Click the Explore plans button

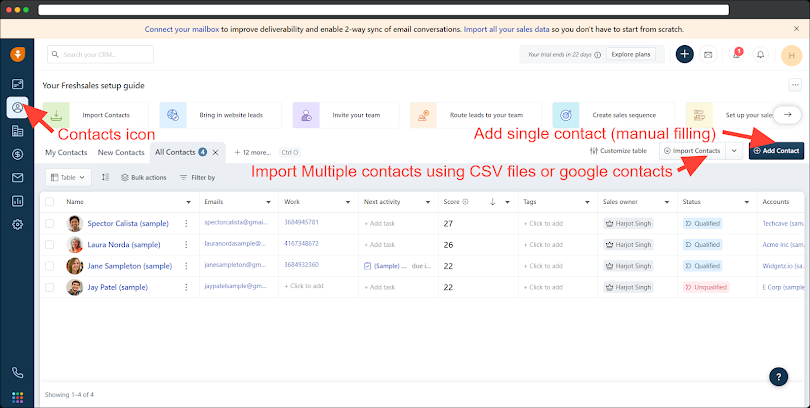pos(630,54)
